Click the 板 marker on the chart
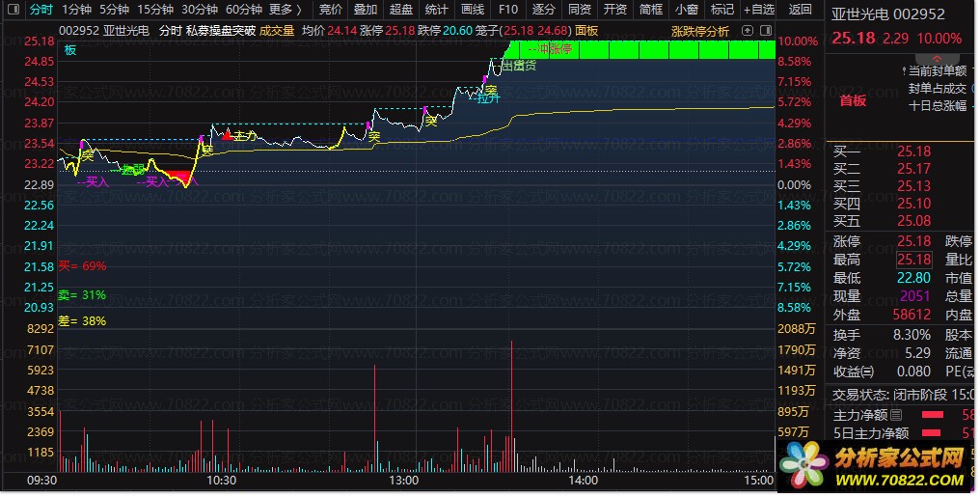This screenshot has width=980, height=496. pos(70,50)
